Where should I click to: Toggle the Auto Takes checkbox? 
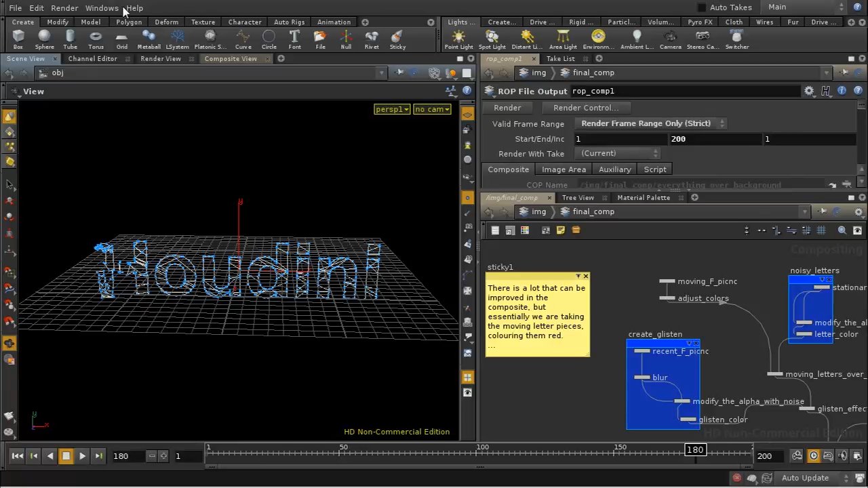pyautogui.click(x=701, y=7)
